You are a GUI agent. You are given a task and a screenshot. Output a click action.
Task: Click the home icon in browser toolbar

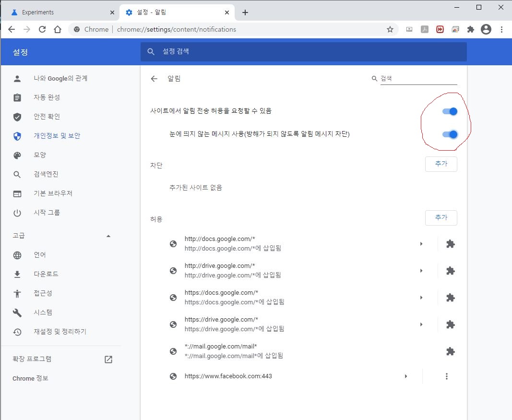[58, 29]
